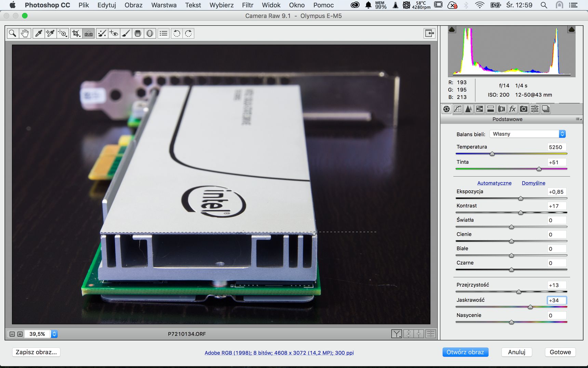Select the Targeted Adjustment tool
The width and height of the screenshot is (588, 368).
[63, 33]
